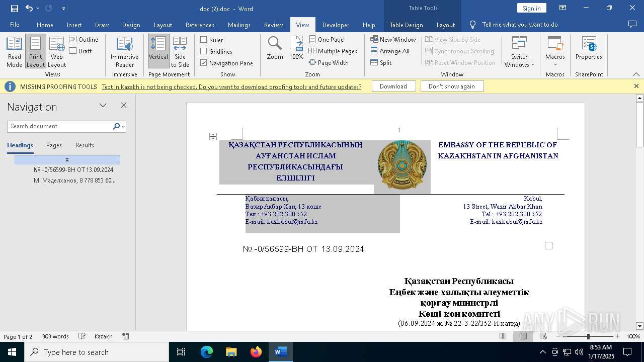This screenshot has width=644, height=362.
Task: Change language Kazakh in status bar
Action: pos(103,336)
